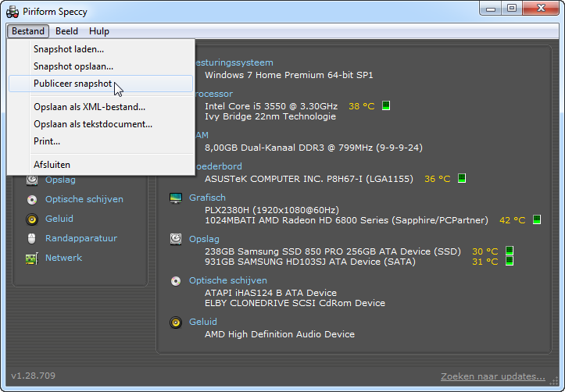Click Samsung SSD 850 PRO line

click(x=333, y=251)
